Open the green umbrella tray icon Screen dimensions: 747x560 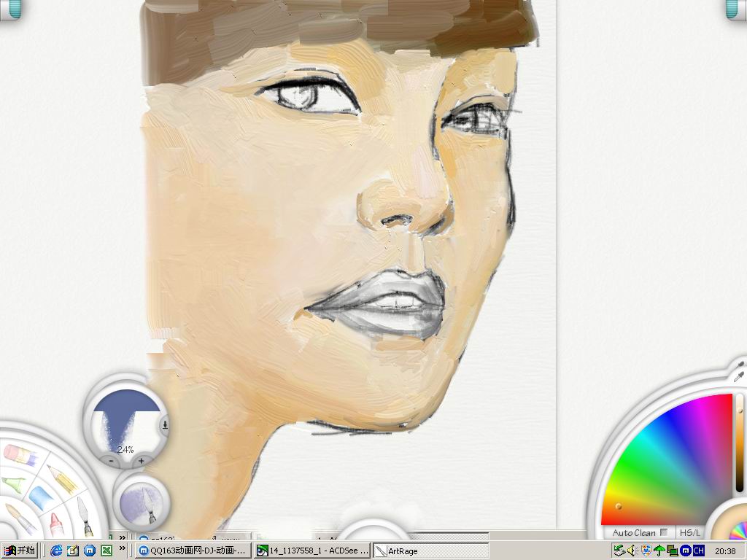(659, 551)
